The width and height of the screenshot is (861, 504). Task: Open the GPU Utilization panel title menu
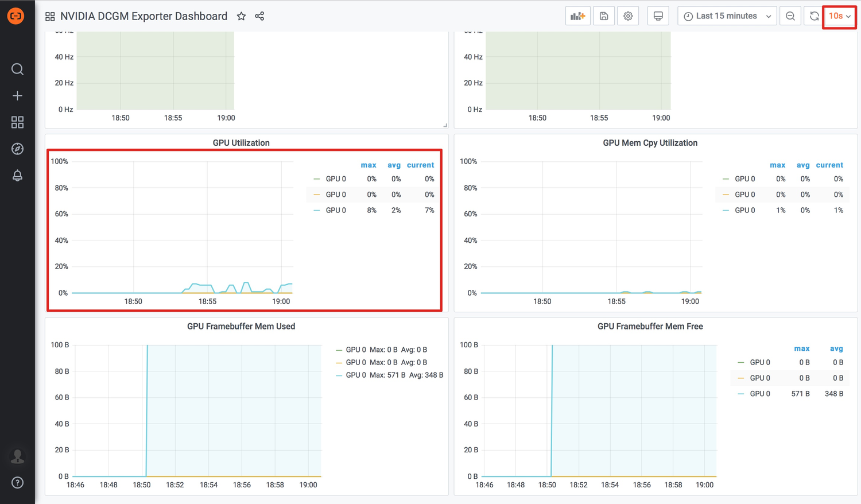[x=241, y=143]
